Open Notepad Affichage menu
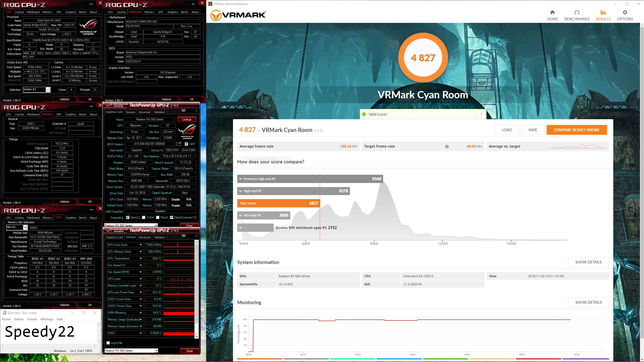 (47, 319)
